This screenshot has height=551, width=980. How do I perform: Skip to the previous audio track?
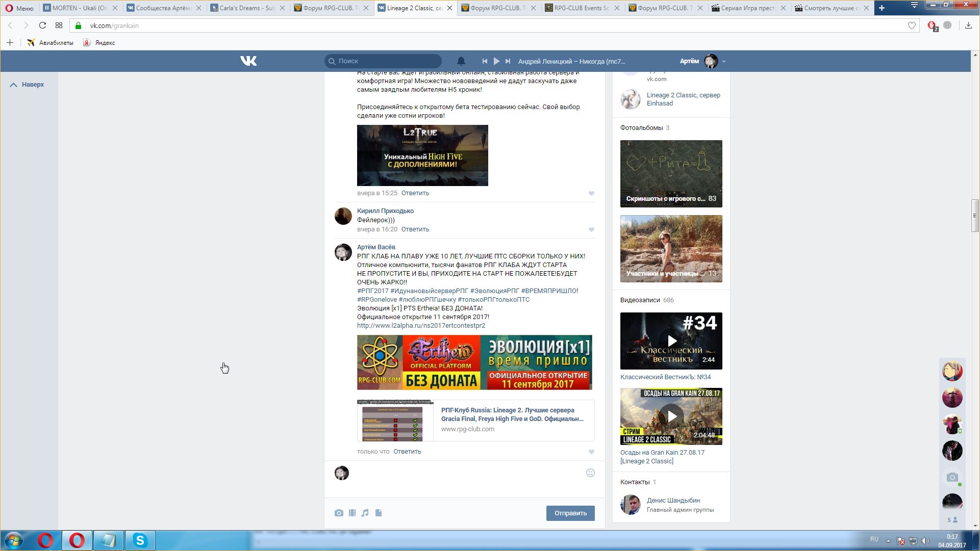[x=485, y=61]
